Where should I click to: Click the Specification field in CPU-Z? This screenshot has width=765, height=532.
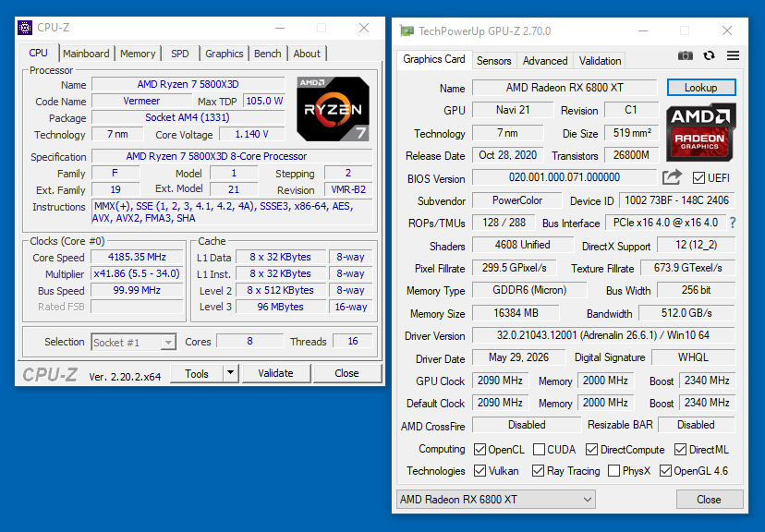[232, 156]
